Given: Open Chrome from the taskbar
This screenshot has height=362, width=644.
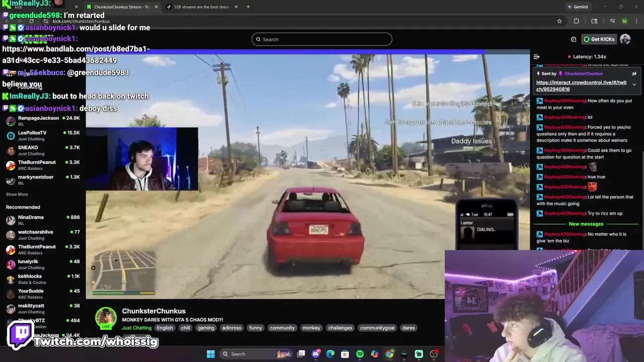Looking at the screenshot, I should pos(389,354).
